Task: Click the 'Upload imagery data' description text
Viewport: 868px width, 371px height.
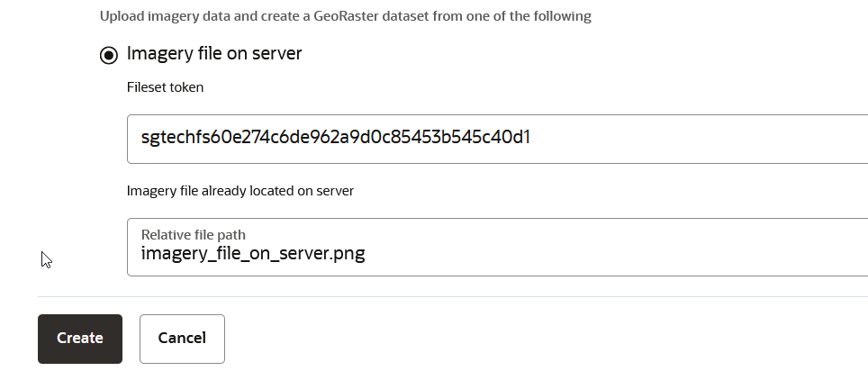Action: [346, 16]
